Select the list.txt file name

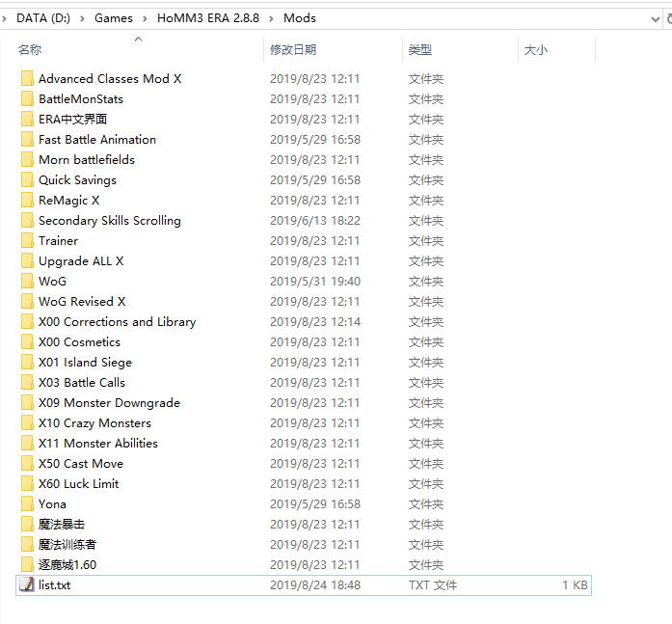(54, 585)
